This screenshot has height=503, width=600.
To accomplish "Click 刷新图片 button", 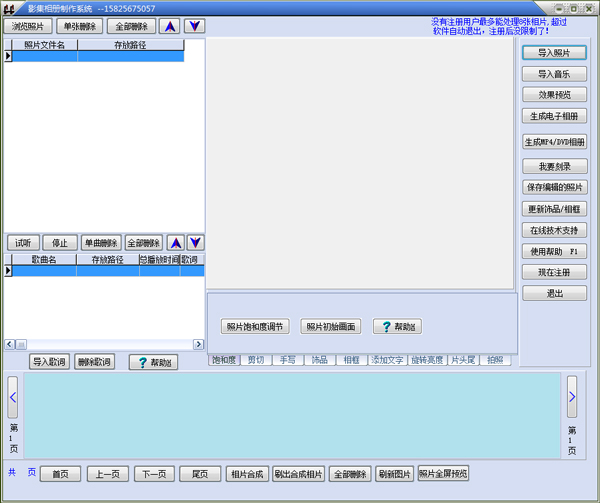I will (395, 474).
